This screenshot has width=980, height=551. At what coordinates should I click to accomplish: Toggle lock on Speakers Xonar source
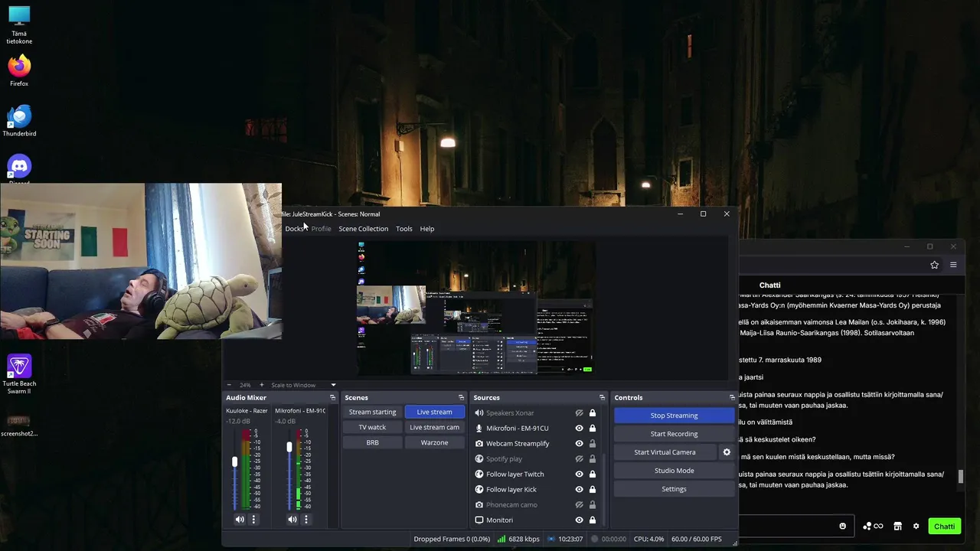(x=592, y=413)
